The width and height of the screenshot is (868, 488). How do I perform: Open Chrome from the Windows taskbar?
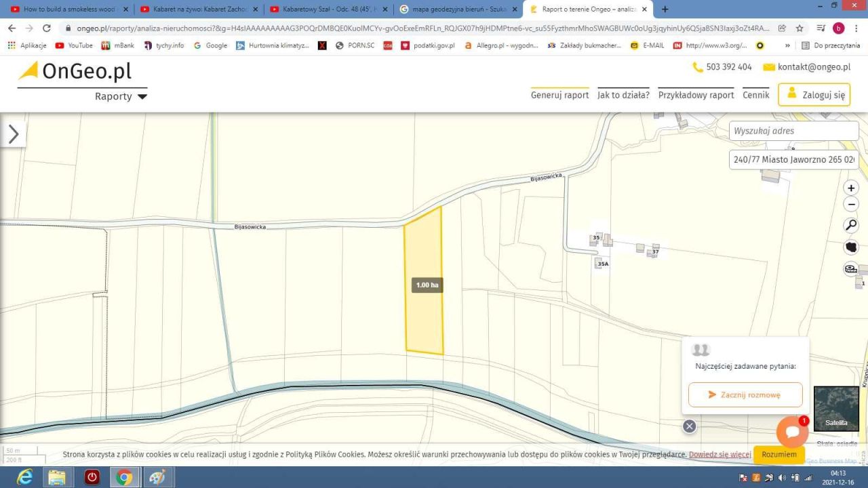pyautogui.click(x=124, y=477)
